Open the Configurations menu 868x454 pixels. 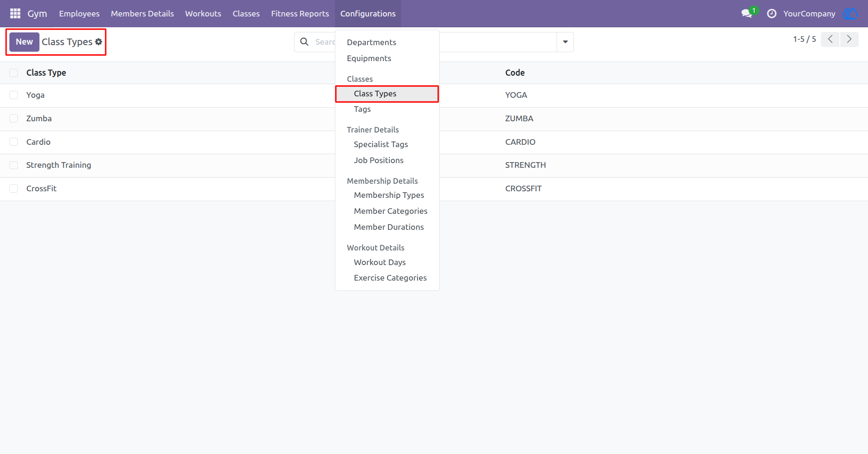pos(368,14)
